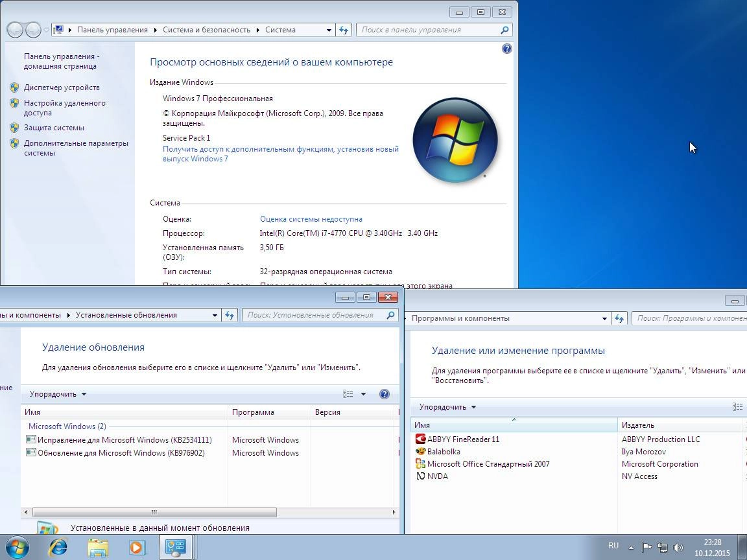Click the network tray icon
The height and width of the screenshot is (560, 747).
pyautogui.click(x=662, y=548)
